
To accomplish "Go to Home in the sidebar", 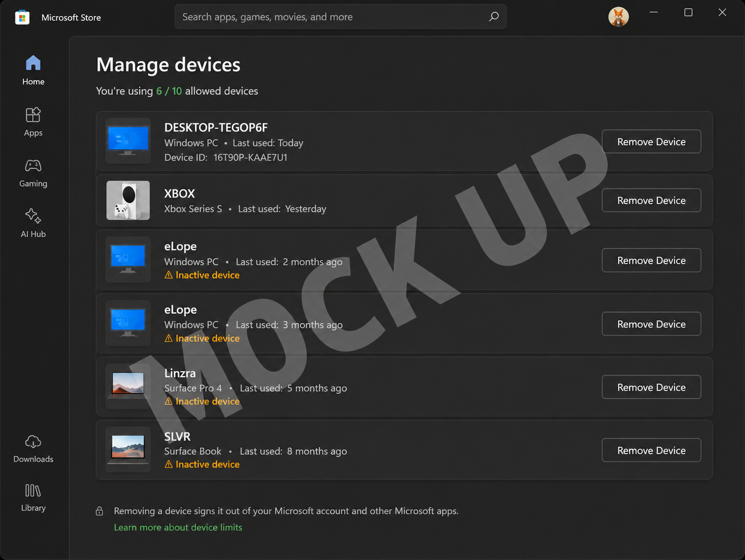I will coord(33,71).
